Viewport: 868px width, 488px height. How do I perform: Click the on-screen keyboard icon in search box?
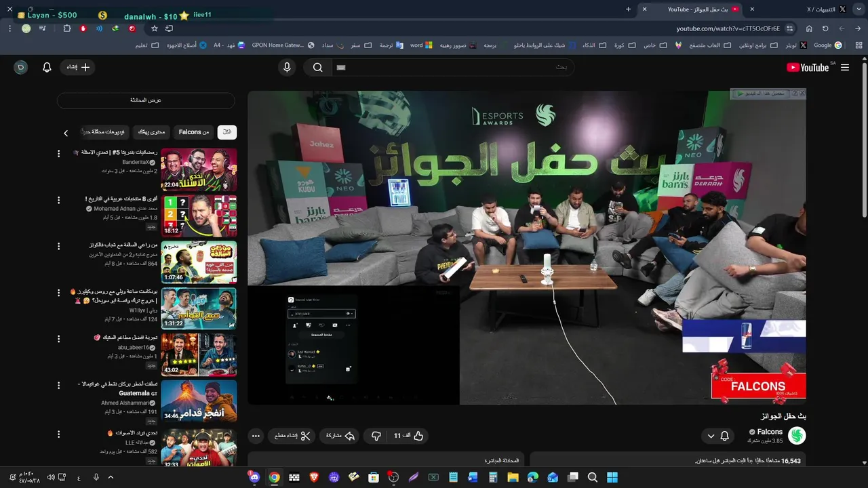341,67
